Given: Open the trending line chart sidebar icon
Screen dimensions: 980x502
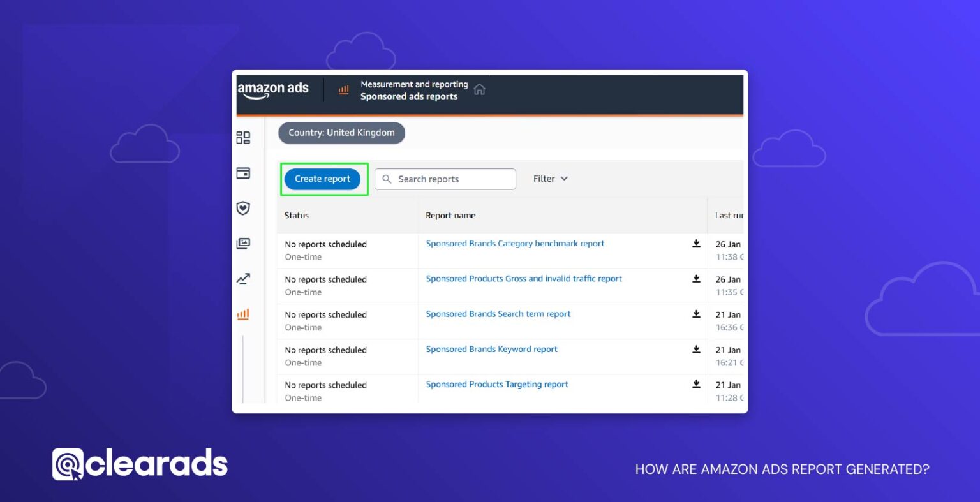Looking at the screenshot, I should tap(243, 279).
